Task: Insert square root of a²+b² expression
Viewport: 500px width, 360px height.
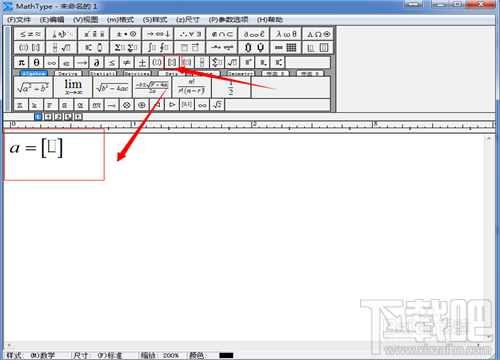Action: click(33, 87)
